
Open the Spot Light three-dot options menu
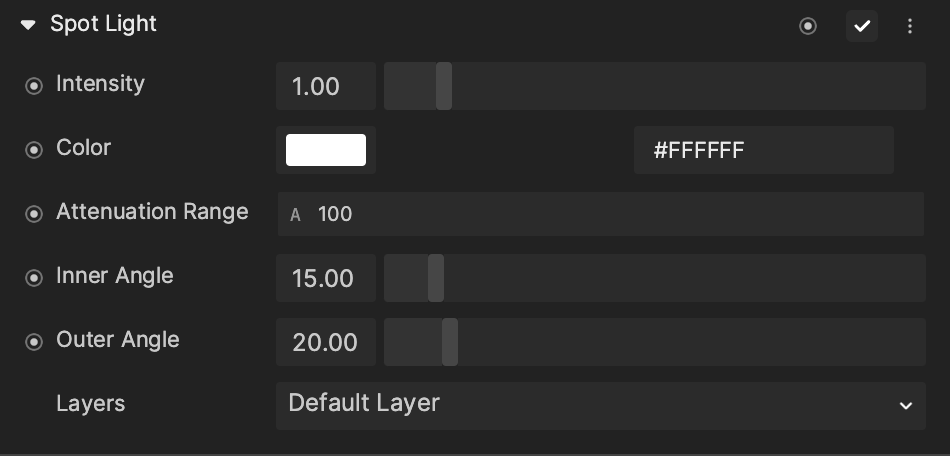tap(909, 26)
